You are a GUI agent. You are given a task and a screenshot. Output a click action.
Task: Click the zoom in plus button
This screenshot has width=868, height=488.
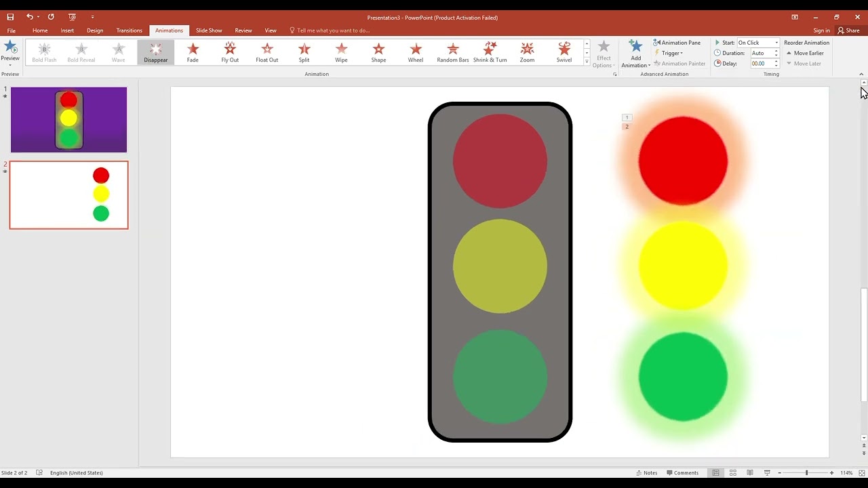click(832, 472)
